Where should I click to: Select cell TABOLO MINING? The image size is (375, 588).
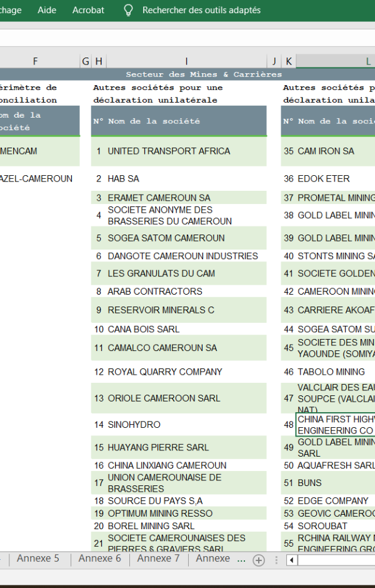click(x=336, y=372)
